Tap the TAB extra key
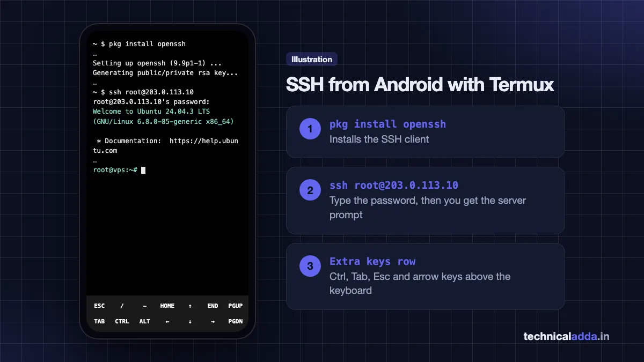644x362 pixels. click(x=99, y=321)
